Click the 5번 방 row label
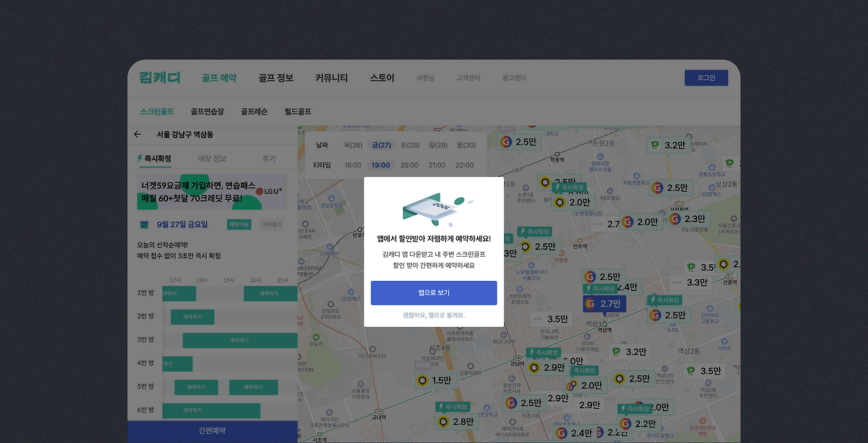Viewport: 868px width, 443px height. [146, 387]
